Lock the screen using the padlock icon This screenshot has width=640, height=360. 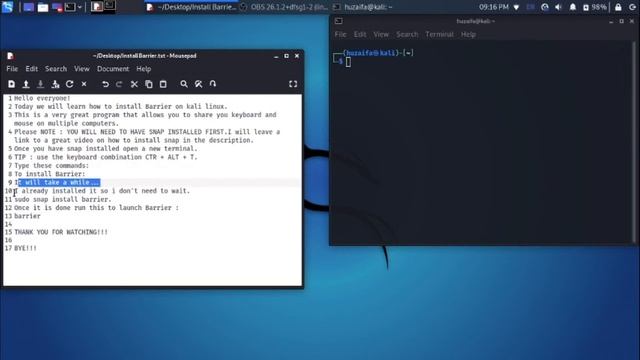tap(618, 7)
